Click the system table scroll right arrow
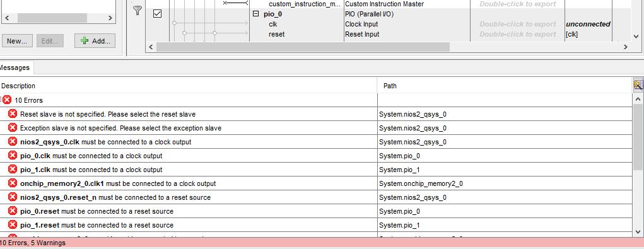The image size is (644, 249). pos(626,47)
